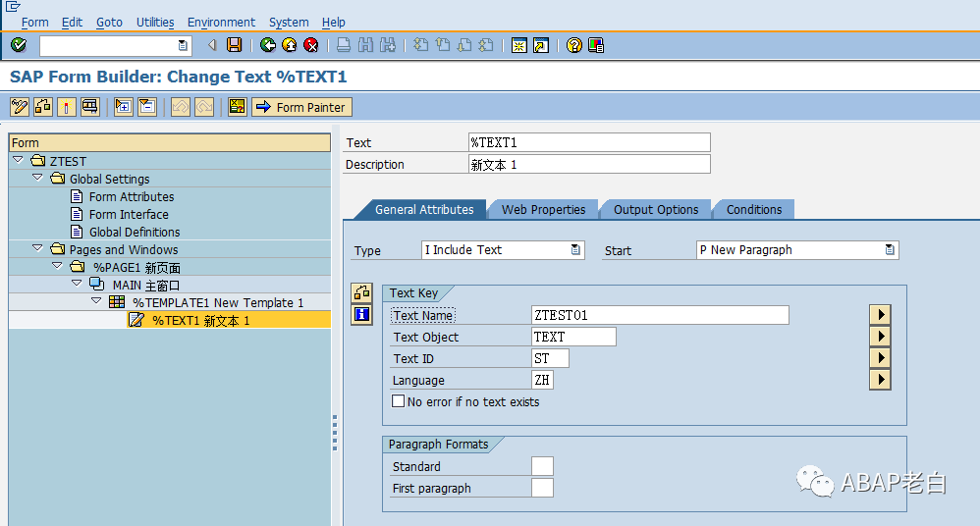Go to previous page icon
980x526 pixels.
(443, 45)
